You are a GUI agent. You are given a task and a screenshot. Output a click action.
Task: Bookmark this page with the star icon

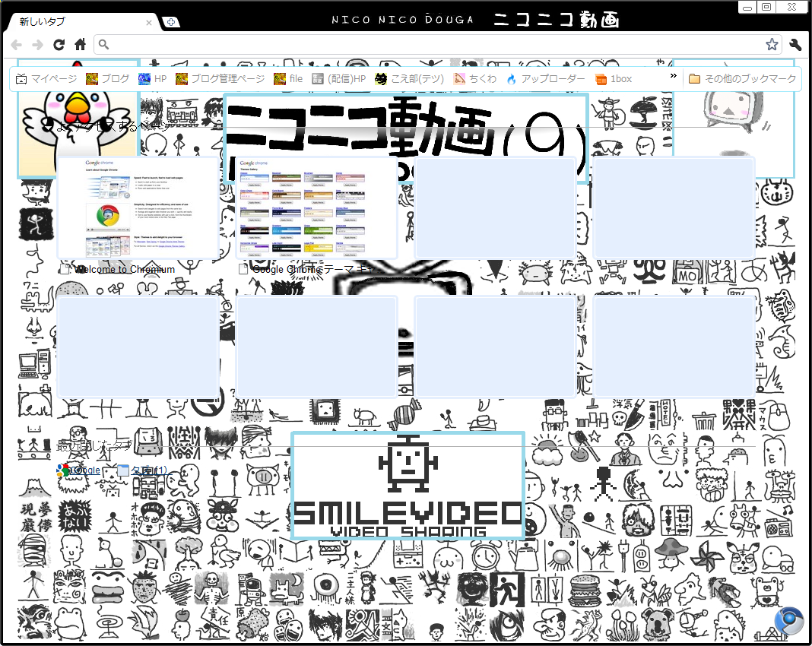pyautogui.click(x=772, y=45)
